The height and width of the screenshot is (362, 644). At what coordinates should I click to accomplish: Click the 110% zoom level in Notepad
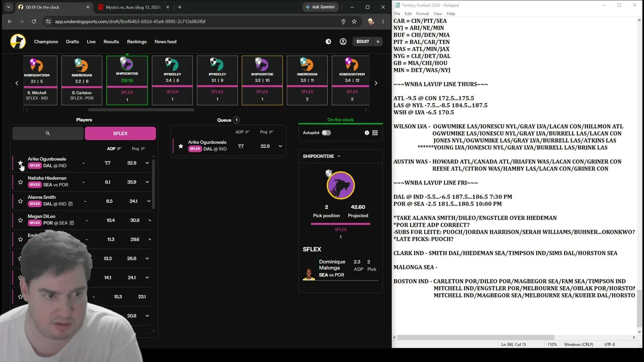pos(552,344)
